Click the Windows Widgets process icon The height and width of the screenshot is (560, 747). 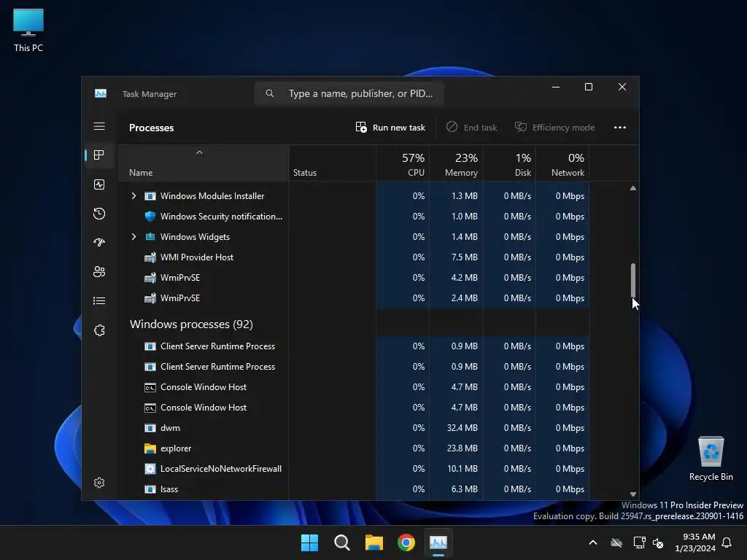click(x=150, y=237)
